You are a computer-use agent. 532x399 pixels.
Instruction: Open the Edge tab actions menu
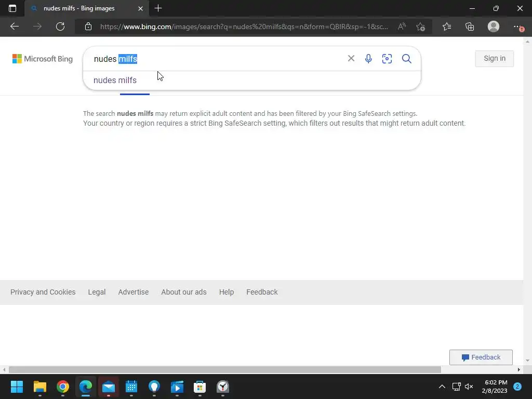click(x=12, y=8)
